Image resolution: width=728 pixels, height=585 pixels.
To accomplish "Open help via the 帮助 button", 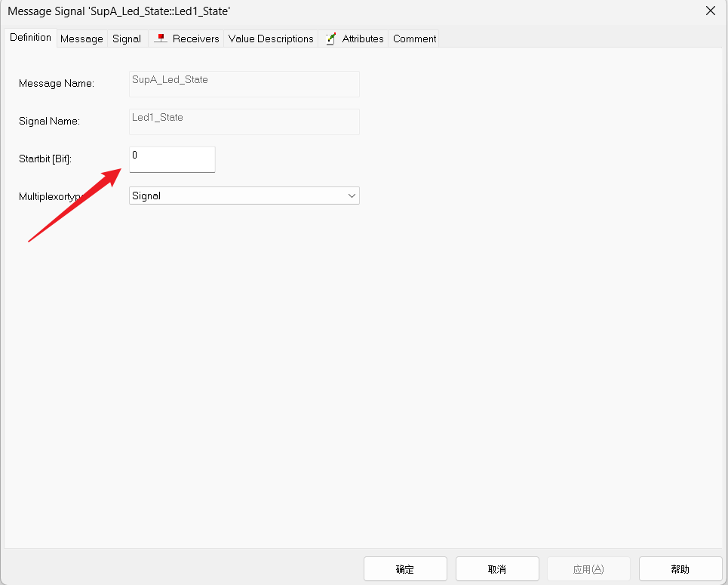I will click(x=680, y=568).
